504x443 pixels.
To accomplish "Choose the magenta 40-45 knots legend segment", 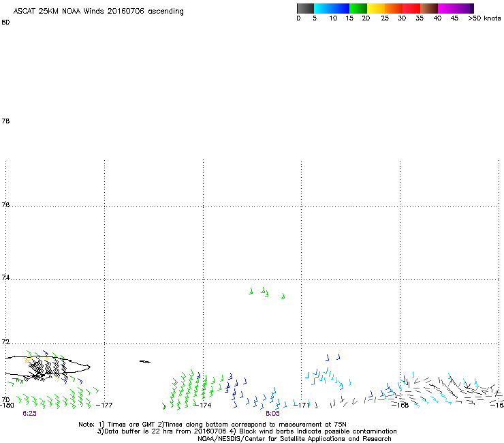I will (x=448, y=8).
